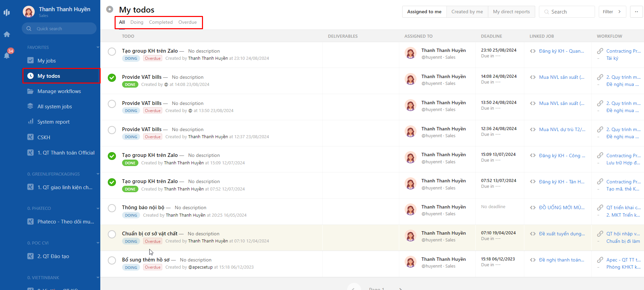This screenshot has width=644, height=290.
Task: Switch to the All tab
Action: [x=122, y=22]
